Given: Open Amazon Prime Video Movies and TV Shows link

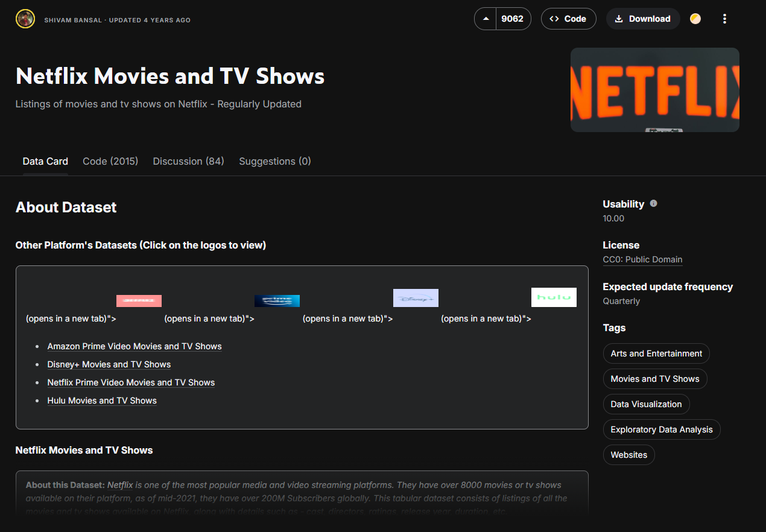Looking at the screenshot, I should tap(135, 346).
